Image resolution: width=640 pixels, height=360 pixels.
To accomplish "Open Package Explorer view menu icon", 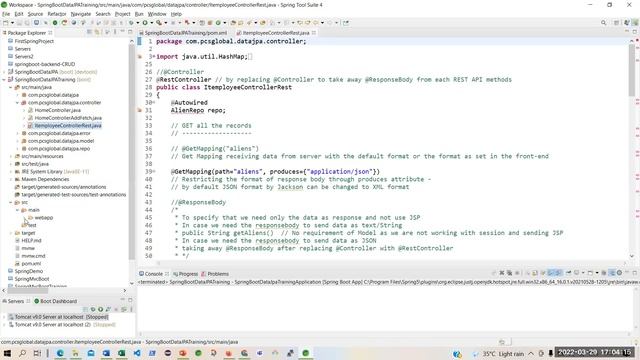I will click(x=115, y=32).
